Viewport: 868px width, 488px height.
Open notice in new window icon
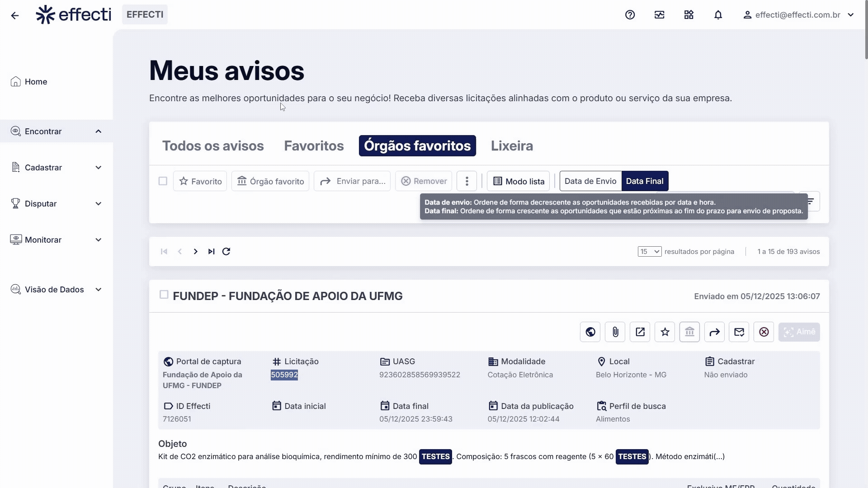(x=640, y=332)
